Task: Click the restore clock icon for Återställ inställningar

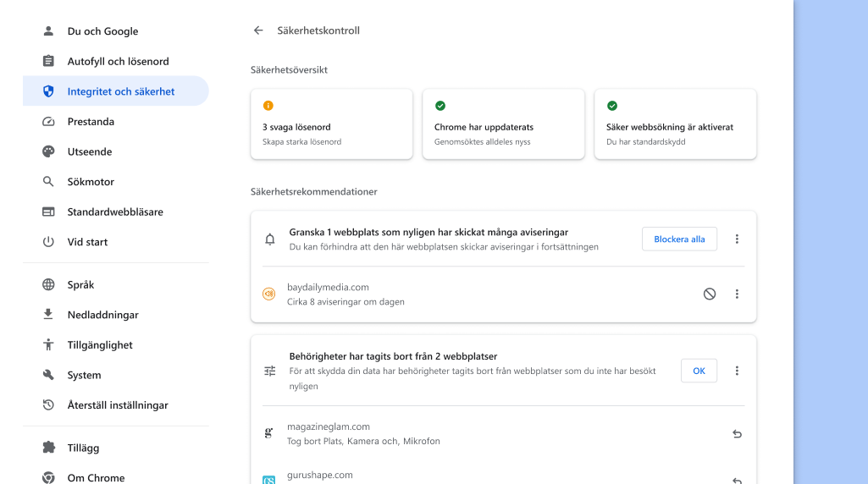Action: (49, 405)
